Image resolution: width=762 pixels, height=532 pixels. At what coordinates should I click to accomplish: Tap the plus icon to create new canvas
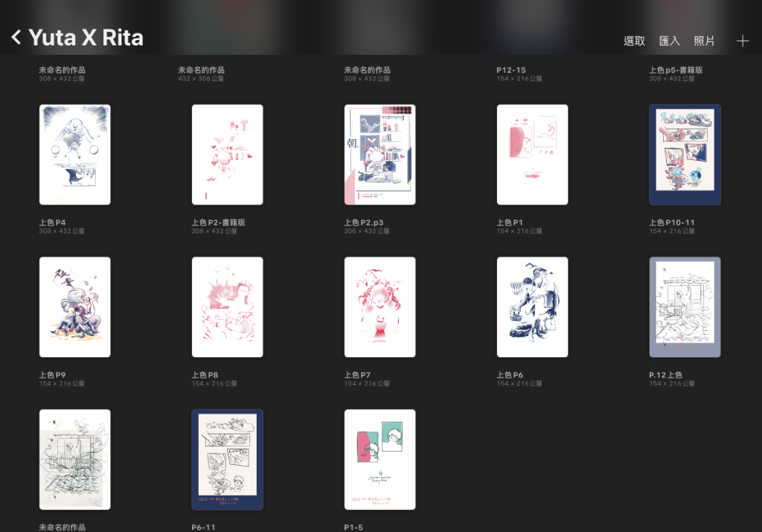[742, 41]
